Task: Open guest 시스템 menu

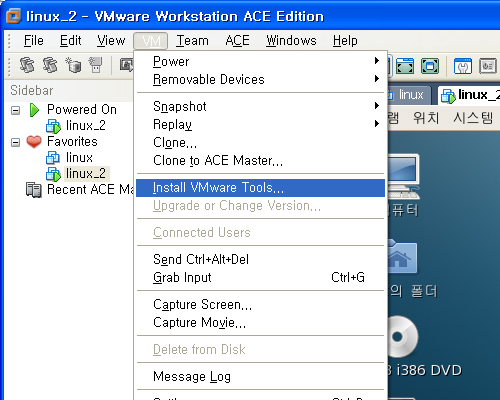Action: point(473,118)
